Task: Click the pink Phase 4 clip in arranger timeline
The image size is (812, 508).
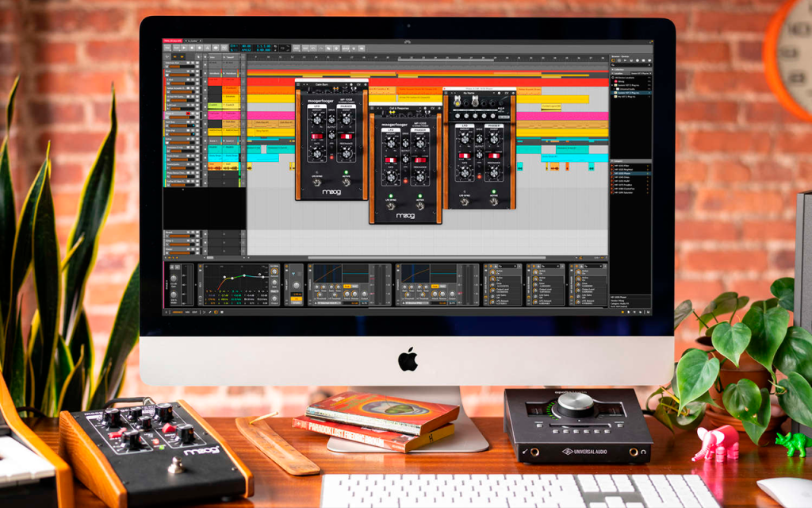Action: (562, 116)
